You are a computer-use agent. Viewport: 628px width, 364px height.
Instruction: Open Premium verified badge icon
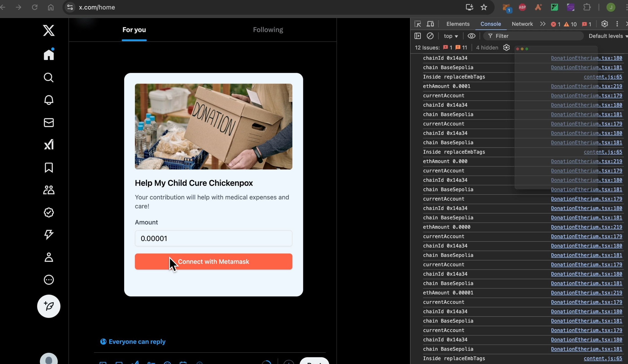(x=49, y=212)
